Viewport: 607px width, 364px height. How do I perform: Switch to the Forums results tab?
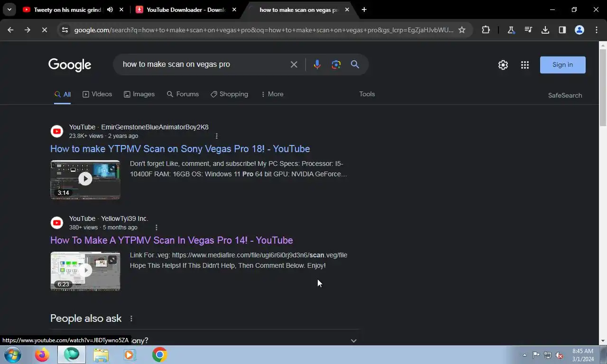pyautogui.click(x=183, y=94)
